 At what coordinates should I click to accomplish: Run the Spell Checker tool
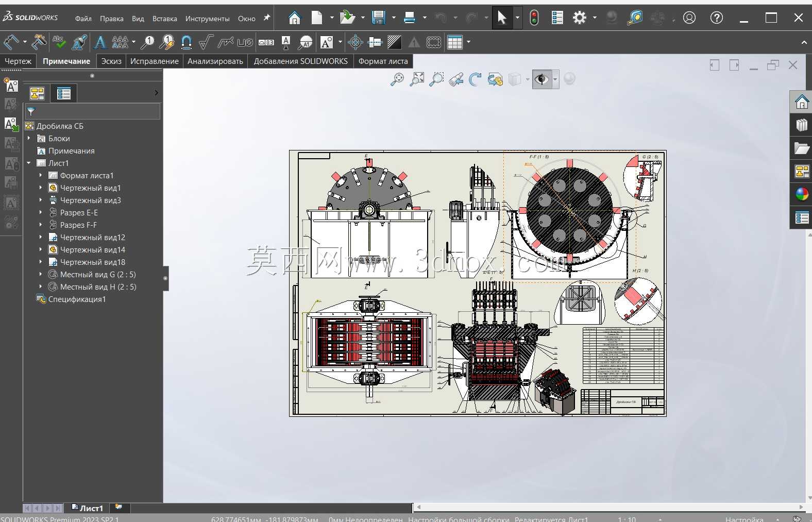(x=59, y=42)
